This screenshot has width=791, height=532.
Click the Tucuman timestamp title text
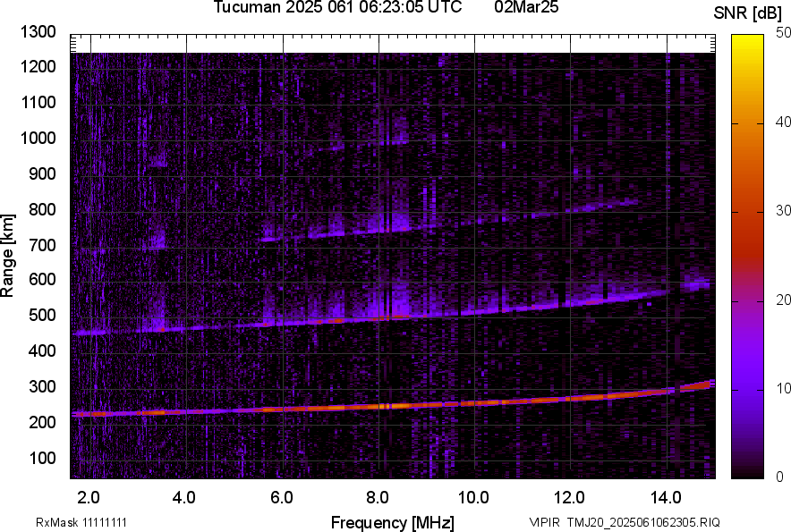[x=337, y=8]
